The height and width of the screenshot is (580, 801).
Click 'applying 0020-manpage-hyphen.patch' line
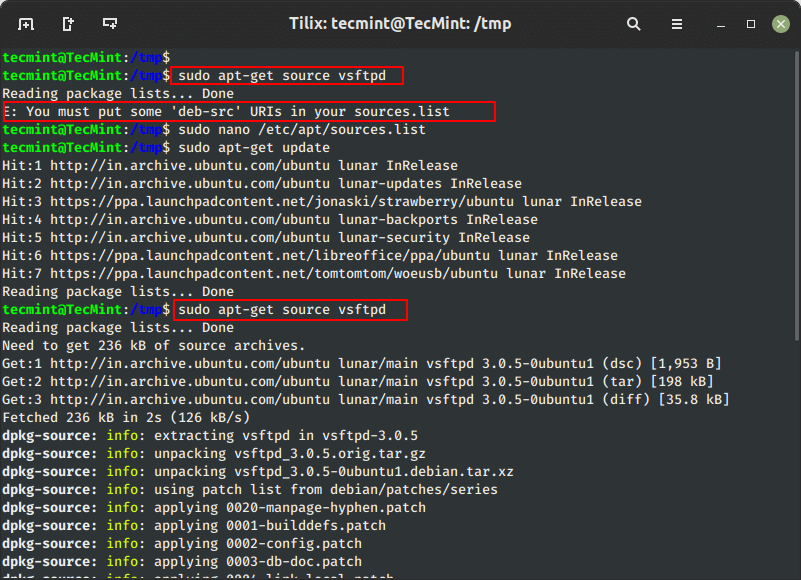[214, 507]
